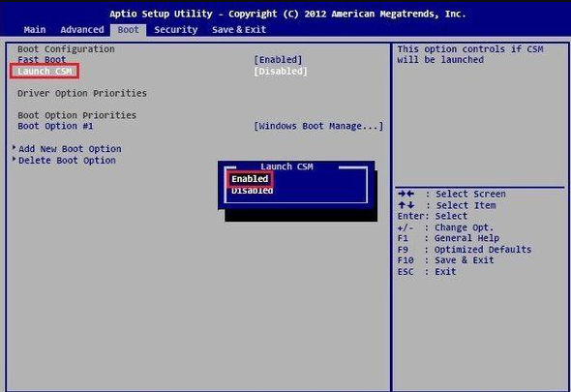The image size is (571, 392).
Task: Expand Delete Boot Option submenu
Action: coord(67,161)
